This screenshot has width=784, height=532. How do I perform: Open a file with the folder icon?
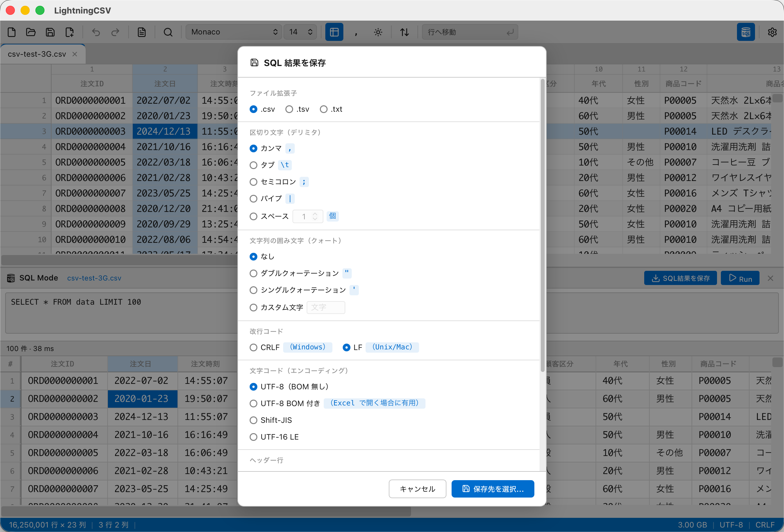pos(31,32)
